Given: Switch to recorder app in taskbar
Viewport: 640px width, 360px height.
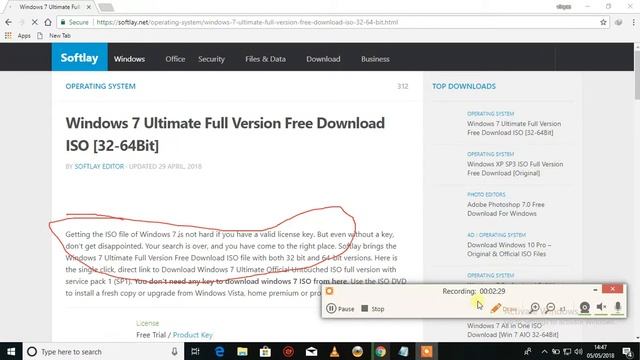Looking at the screenshot, I should coord(427,351).
